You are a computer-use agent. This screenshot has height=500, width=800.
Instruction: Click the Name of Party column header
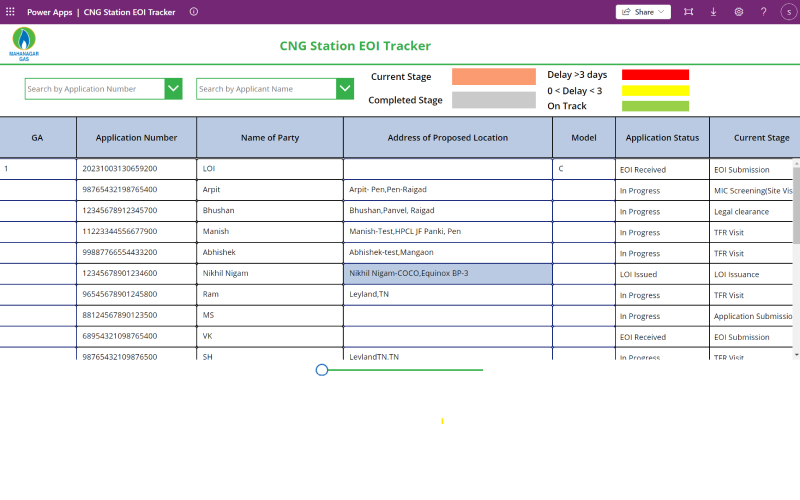(270, 138)
